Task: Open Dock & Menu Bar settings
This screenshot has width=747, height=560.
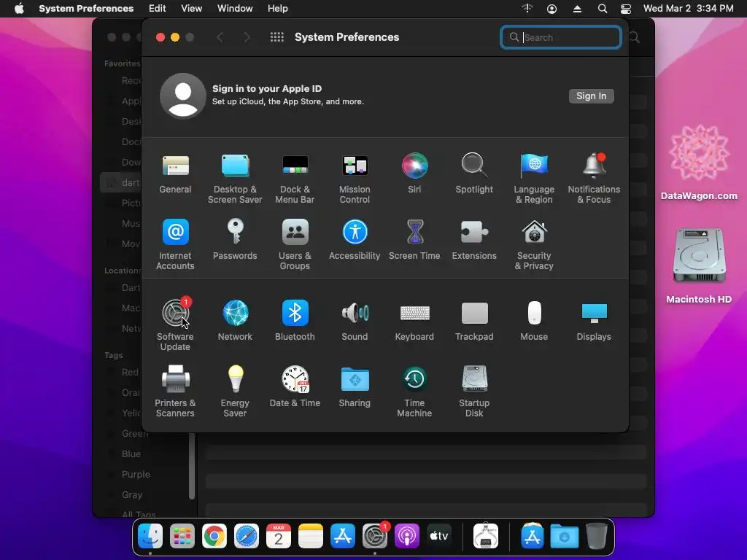Action: 295,179
